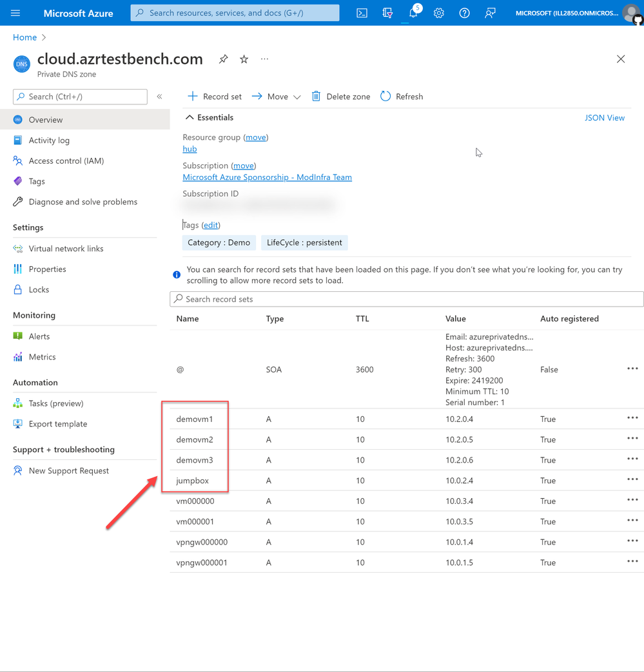Open the JSON View link
The height and width of the screenshot is (672, 644).
[605, 118]
